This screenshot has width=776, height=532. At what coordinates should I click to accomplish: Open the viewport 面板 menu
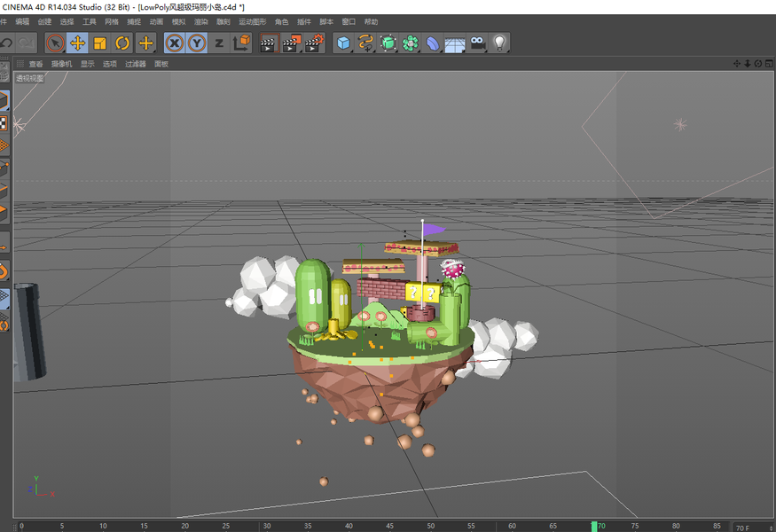[x=161, y=64]
